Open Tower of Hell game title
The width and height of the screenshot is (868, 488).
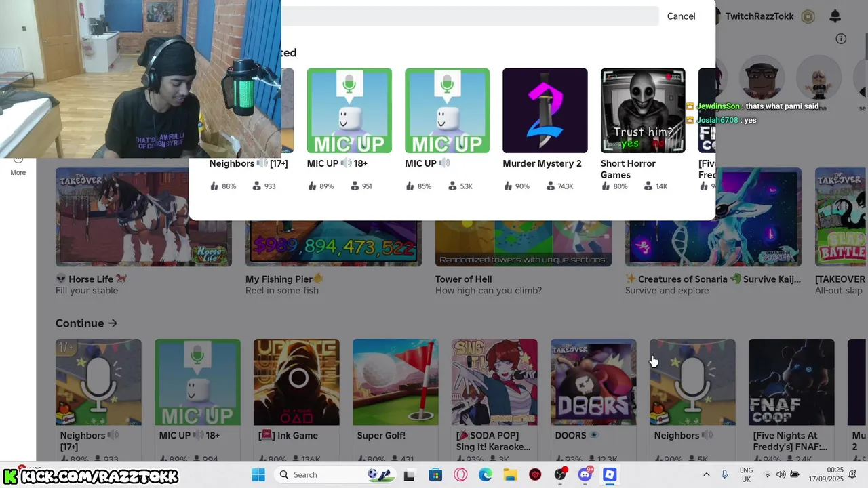pyautogui.click(x=463, y=279)
